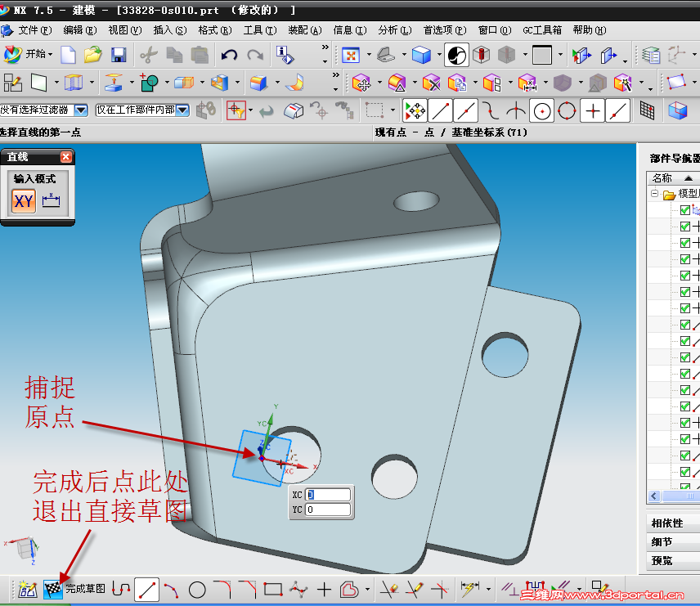
Task: Enable arc center snap point icon
Action: point(542,110)
